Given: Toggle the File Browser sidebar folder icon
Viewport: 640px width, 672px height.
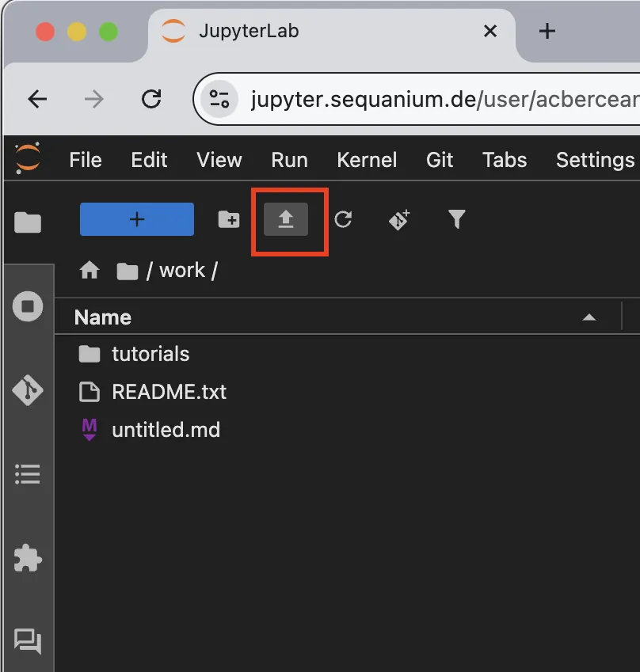Looking at the screenshot, I should coord(28,223).
